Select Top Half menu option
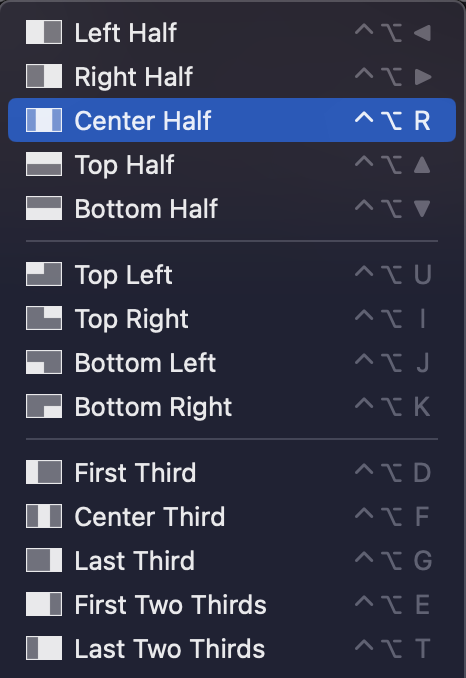The height and width of the screenshot is (678, 466). tap(232, 164)
